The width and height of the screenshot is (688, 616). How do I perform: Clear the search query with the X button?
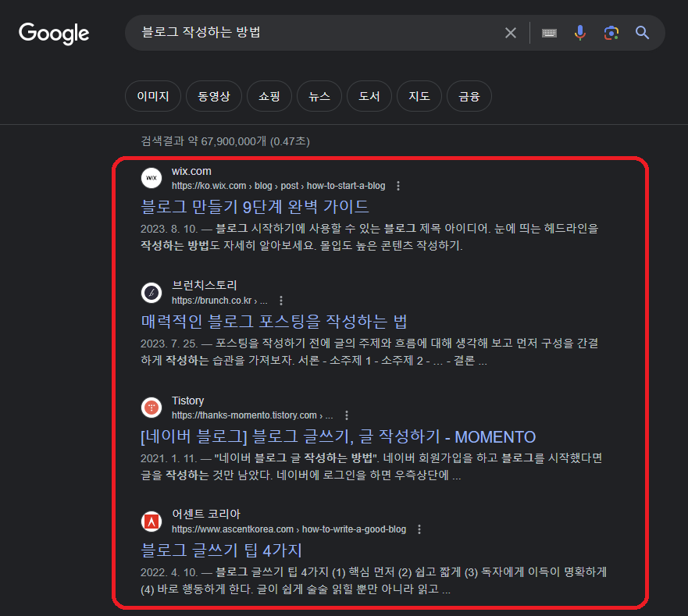tap(511, 33)
